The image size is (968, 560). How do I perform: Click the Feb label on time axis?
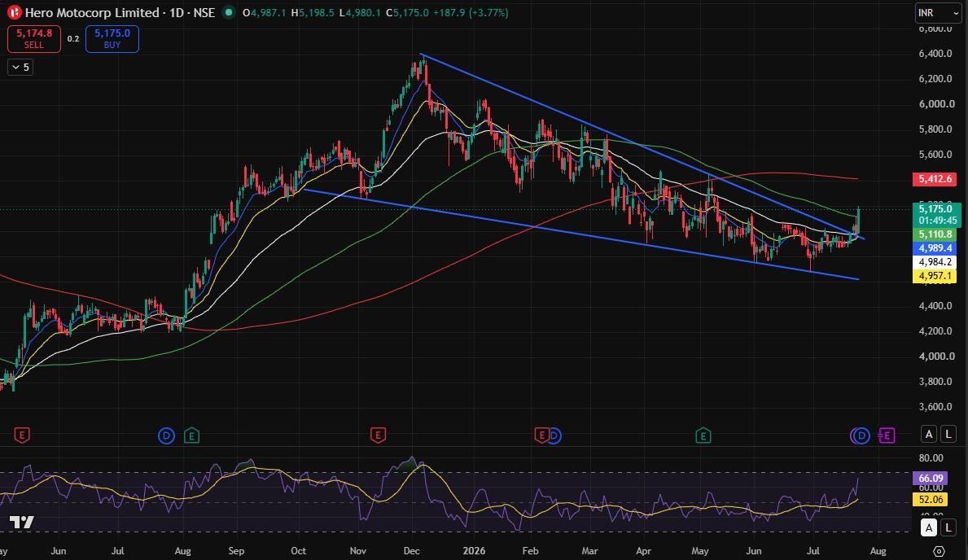click(530, 551)
